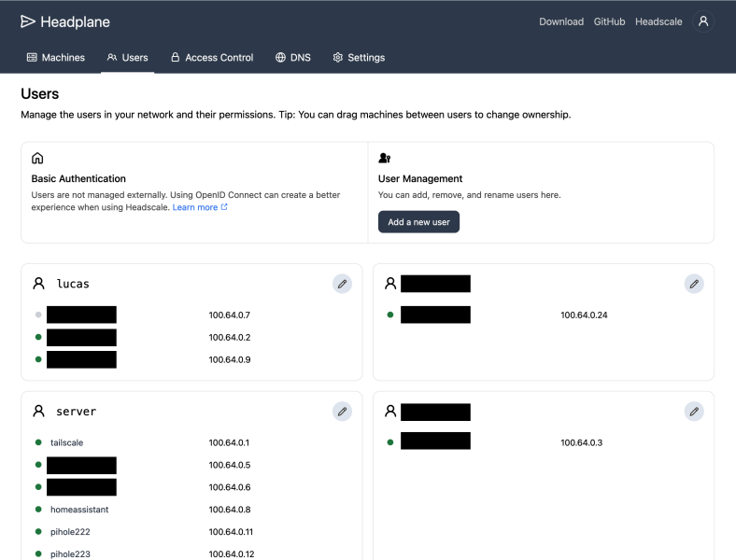Open the account profile avatar icon
Screen dimensions: 736x560
click(702, 21)
